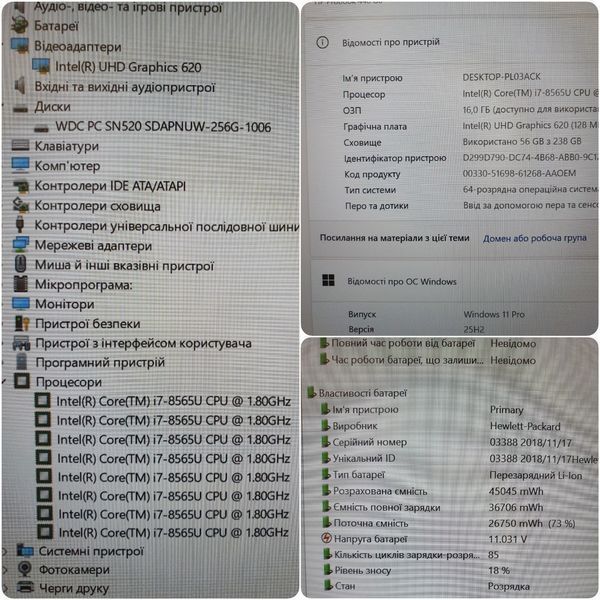Screen dimensions: 600x600
Task: Select the Черги друку category
Action: point(74,588)
